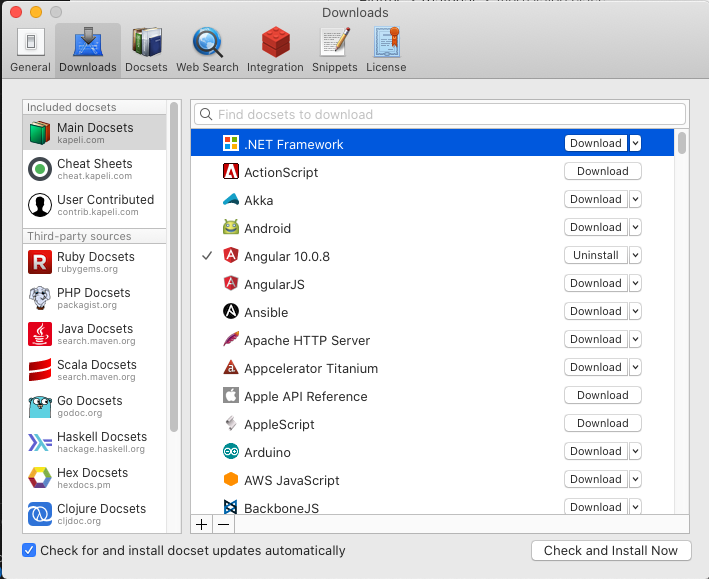Viewport: 709px width, 579px height.
Task: Select the Akka row in docset list
Action: [432, 199]
